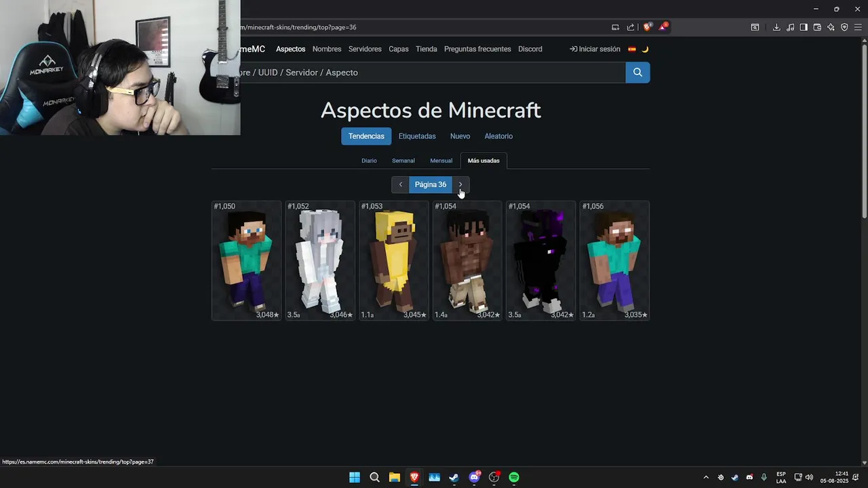Open Steam from the taskbar
Viewport: 868px width, 488px height.
click(454, 477)
